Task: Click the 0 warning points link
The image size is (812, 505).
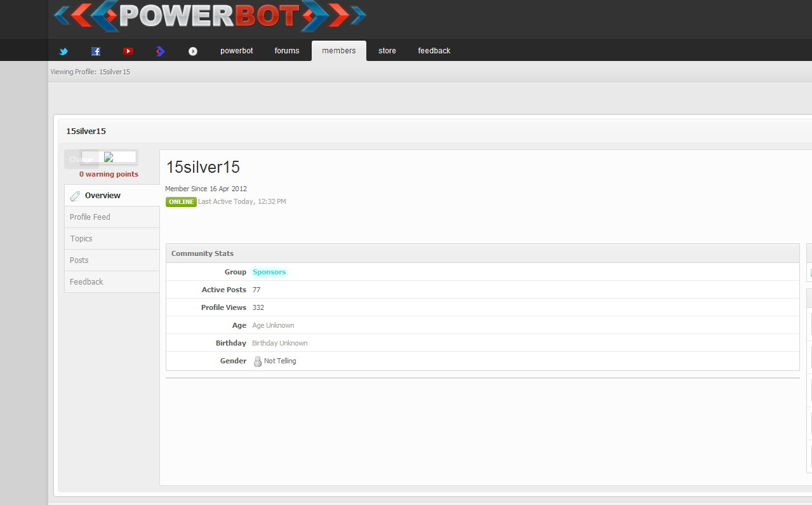Action: tap(109, 174)
